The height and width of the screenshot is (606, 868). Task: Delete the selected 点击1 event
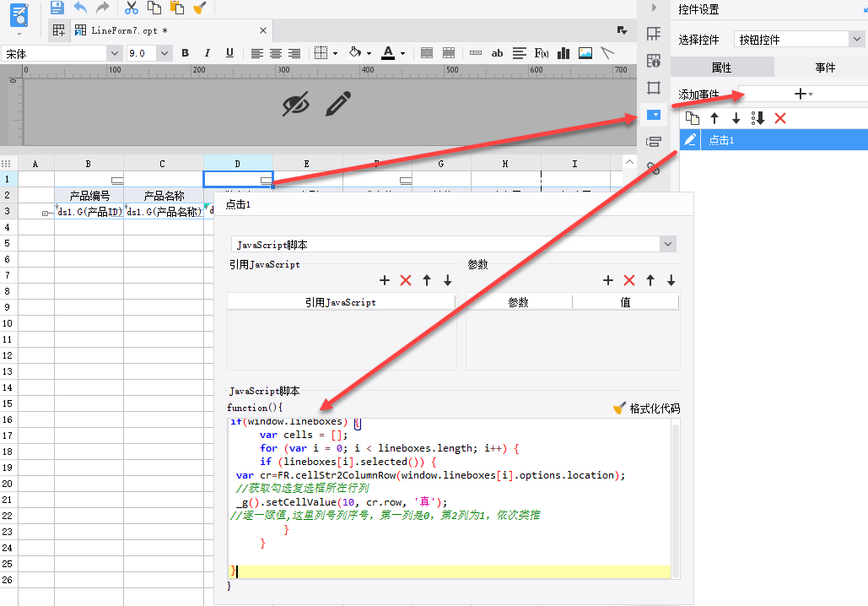(780, 118)
